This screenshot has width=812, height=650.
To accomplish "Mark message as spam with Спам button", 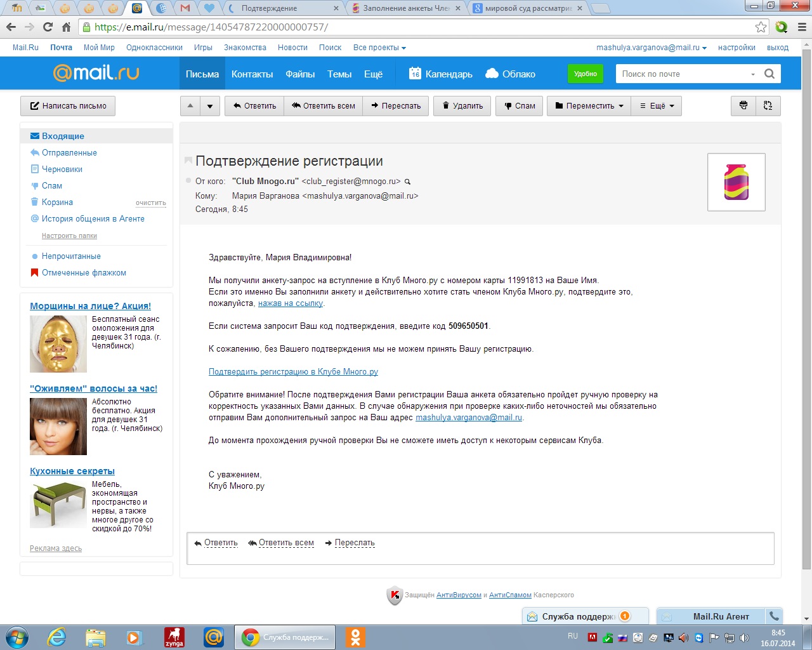I will pos(520,106).
